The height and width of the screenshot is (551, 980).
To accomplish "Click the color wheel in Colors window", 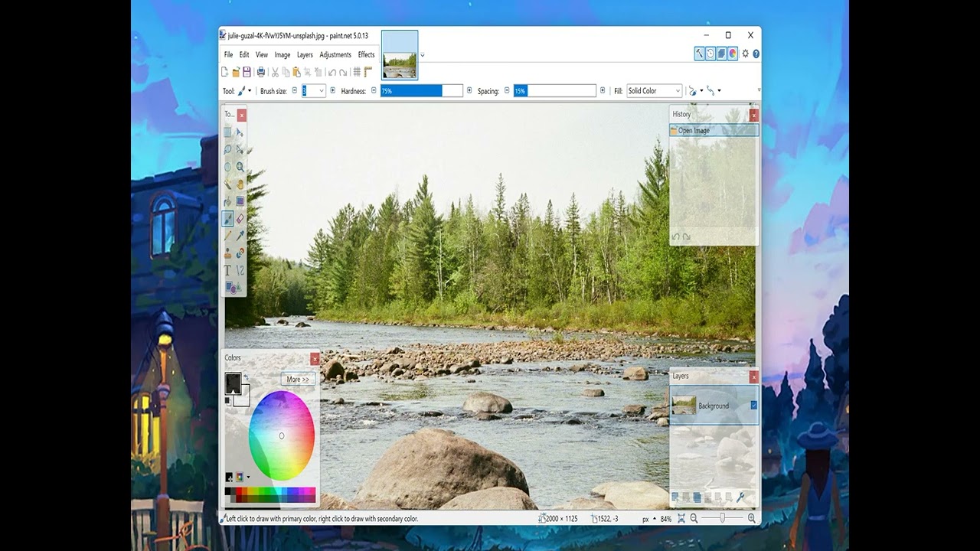I will pyautogui.click(x=282, y=435).
